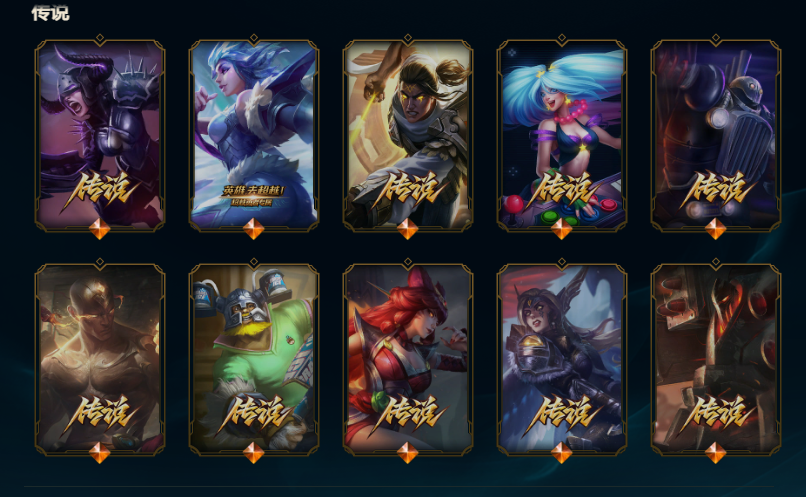This screenshot has width=806, height=497.
Task: Click orange gem under the dark purple robot card
Action: (x=716, y=229)
